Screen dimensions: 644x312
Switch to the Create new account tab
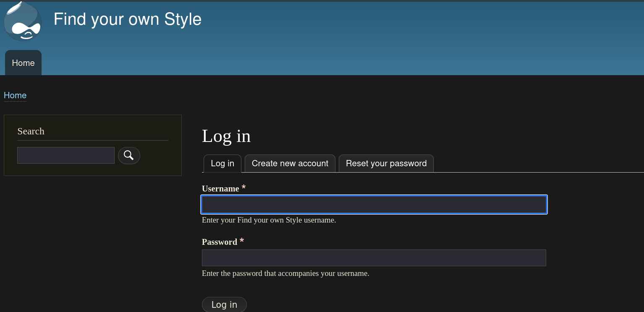290,163
